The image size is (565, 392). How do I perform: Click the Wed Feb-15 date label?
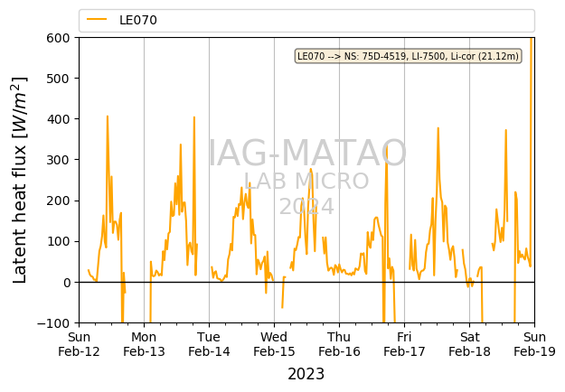tap(274, 344)
